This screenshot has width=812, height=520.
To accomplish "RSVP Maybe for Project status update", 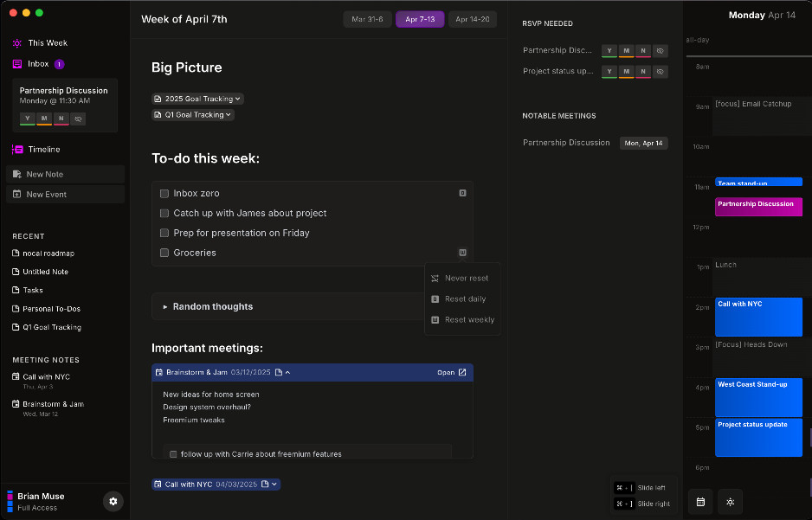I will 627,72.
